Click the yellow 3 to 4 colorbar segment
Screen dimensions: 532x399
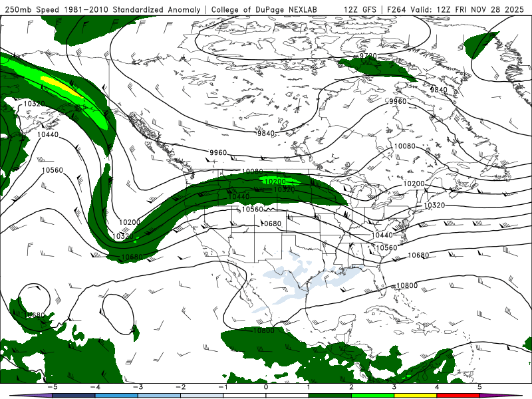(x=415, y=396)
